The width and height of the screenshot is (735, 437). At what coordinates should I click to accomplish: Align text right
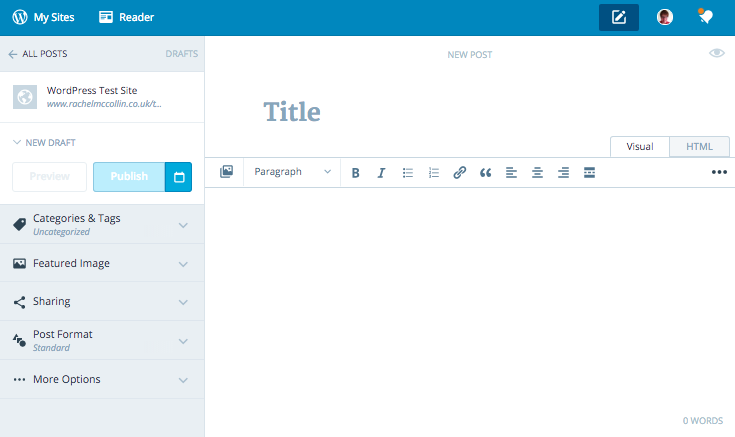(x=563, y=173)
